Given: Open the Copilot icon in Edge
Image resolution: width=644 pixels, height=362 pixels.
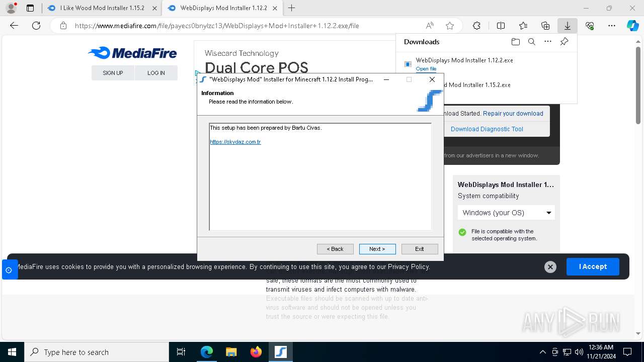Looking at the screenshot, I should point(633,26).
